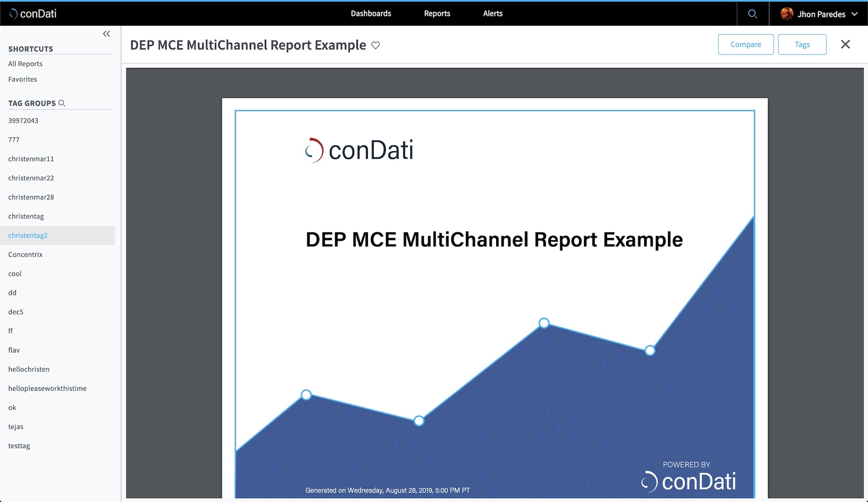Select the Concentrix tag group
This screenshot has height=502, width=868.
25,254
